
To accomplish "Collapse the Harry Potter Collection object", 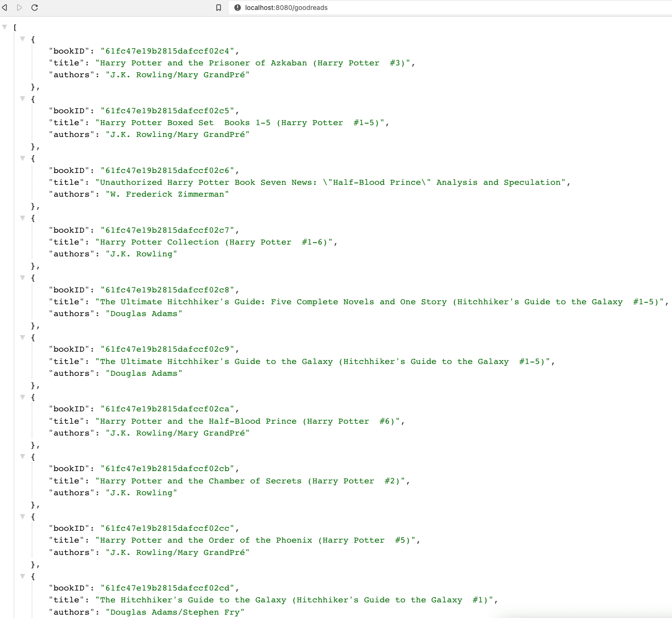I will (x=22, y=218).
